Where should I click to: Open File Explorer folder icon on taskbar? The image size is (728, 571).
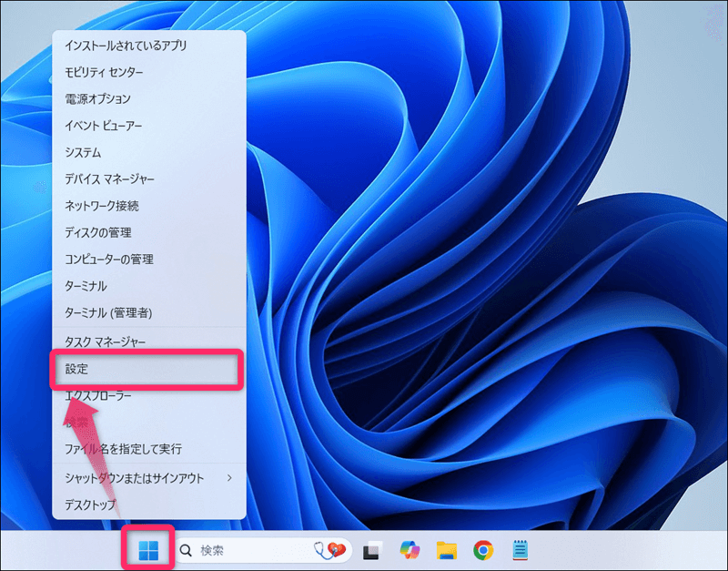click(446, 550)
